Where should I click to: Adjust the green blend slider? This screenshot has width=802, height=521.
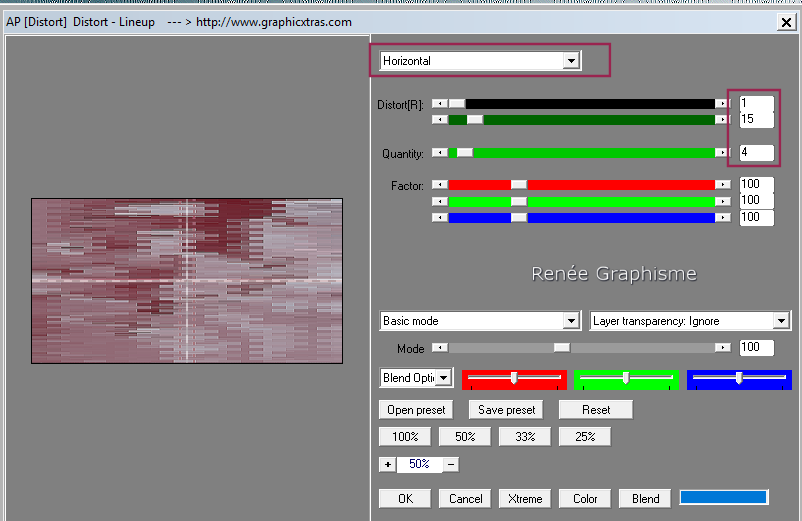tap(626, 379)
